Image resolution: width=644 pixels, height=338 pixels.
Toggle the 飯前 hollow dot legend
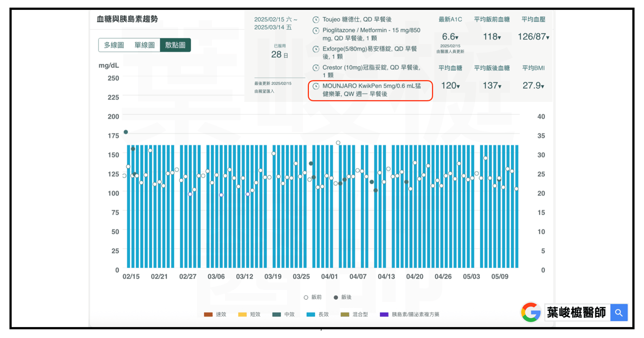pyautogui.click(x=314, y=297)
